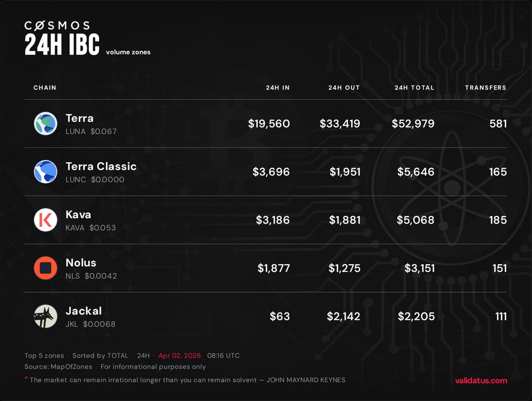Viewport: 532px width, 401px height.
Task: Select the Kava chain logo icon
Action: (45, 220)
